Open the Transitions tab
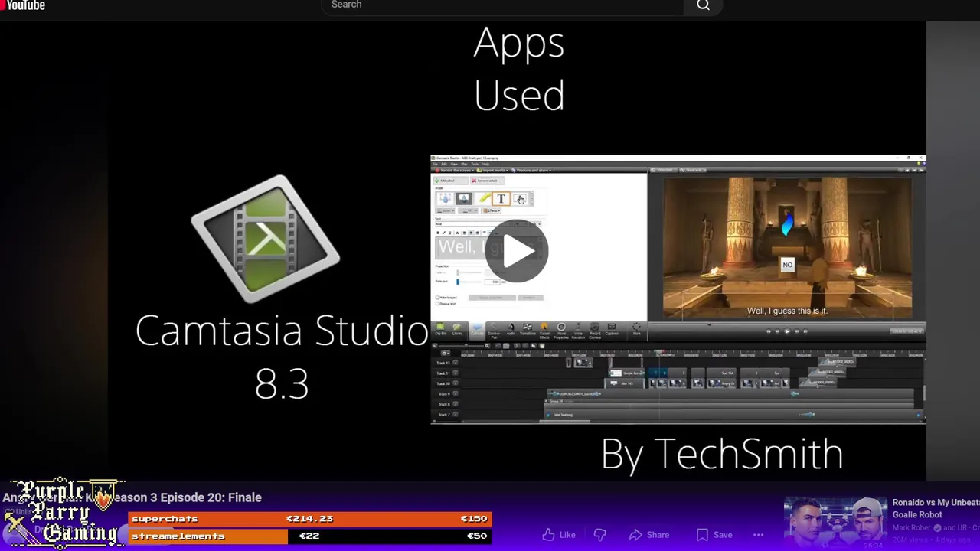Screen dimensions: 980x551 pyautogui.click(x=528, y=331)
